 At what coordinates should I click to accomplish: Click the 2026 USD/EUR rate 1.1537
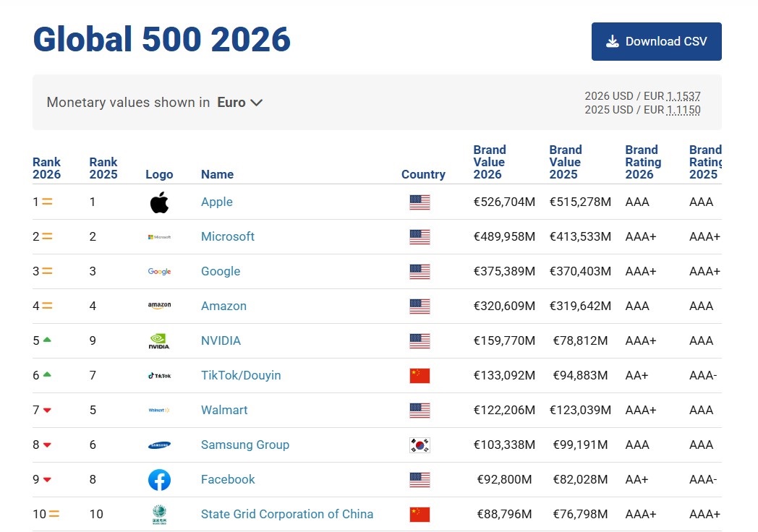tap(684, 96)
